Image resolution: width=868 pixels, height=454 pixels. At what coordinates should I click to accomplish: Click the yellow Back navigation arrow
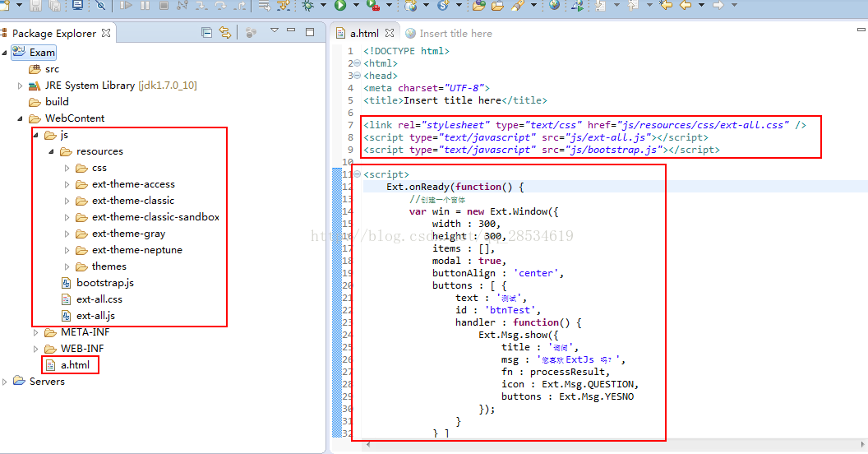[686, 6]
